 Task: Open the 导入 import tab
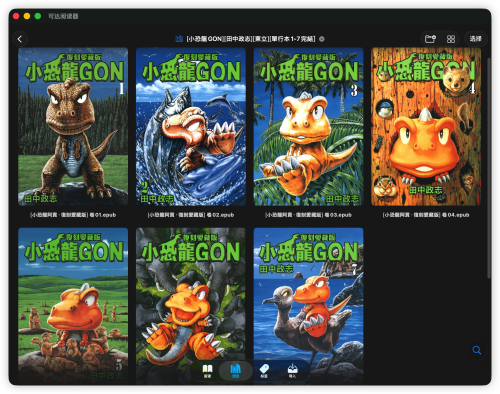coord(292,371)
